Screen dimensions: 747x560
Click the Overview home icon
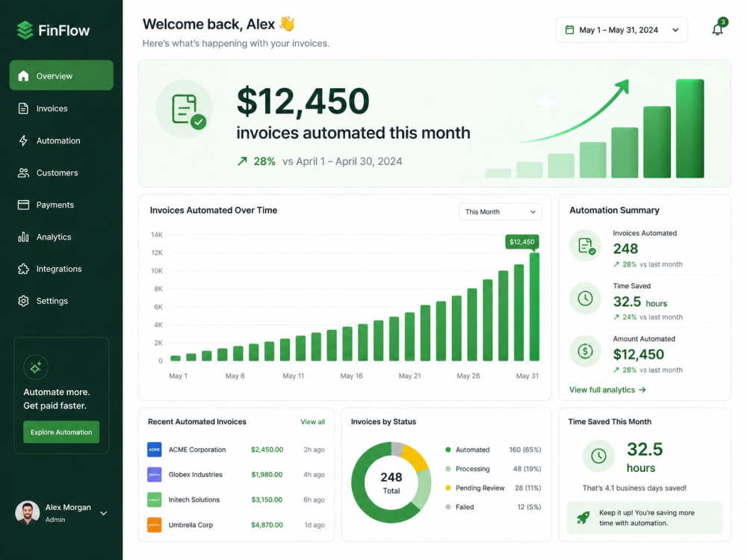point(23,75)
